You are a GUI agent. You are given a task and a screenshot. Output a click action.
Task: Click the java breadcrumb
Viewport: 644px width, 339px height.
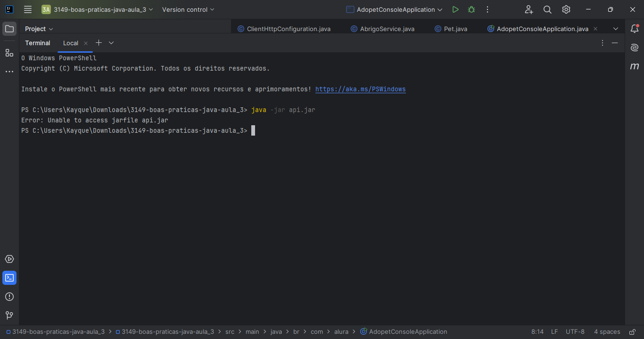[276, 331]
